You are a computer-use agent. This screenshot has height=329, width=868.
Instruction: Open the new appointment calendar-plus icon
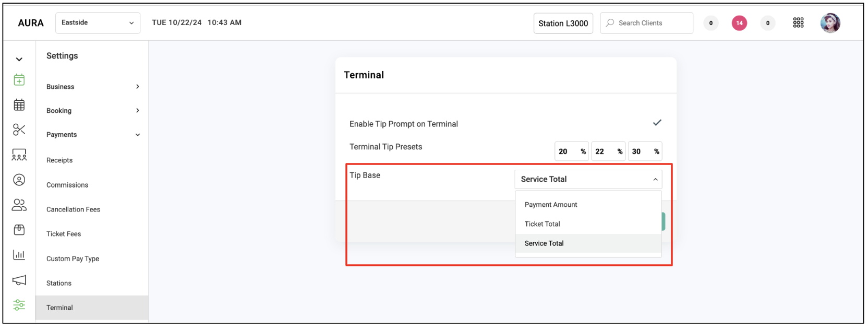(x=19, y=80)
